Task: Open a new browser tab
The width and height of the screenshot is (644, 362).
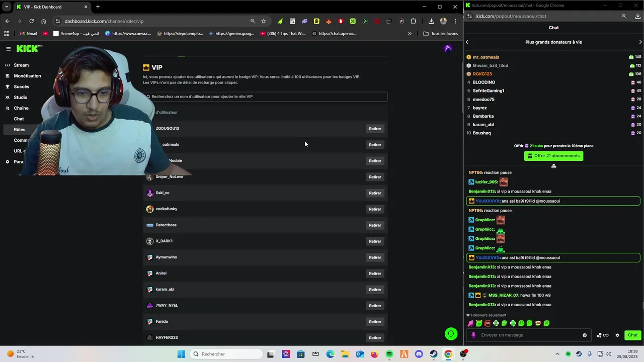Action: point(98,7)
